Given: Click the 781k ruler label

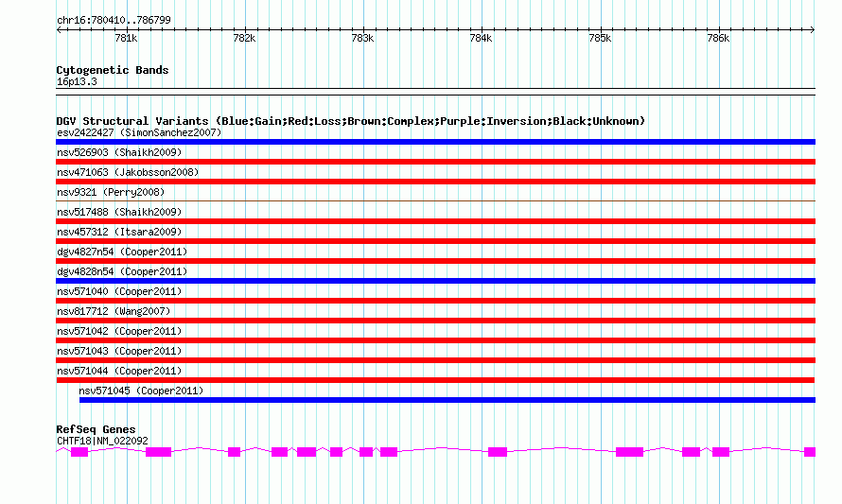Looking at the screenshot, I should click(x=126, y=38).
